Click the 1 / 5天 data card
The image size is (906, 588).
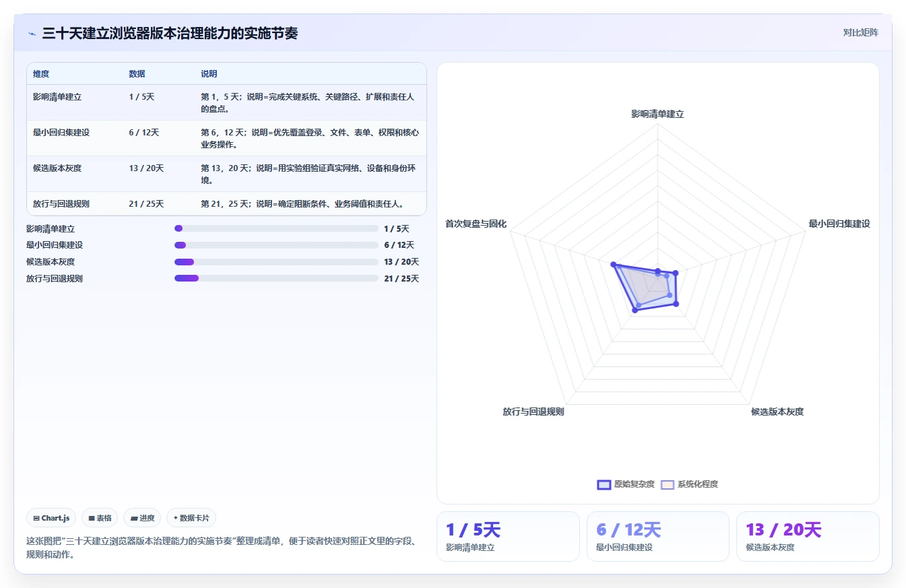click(x=508, y=536)
